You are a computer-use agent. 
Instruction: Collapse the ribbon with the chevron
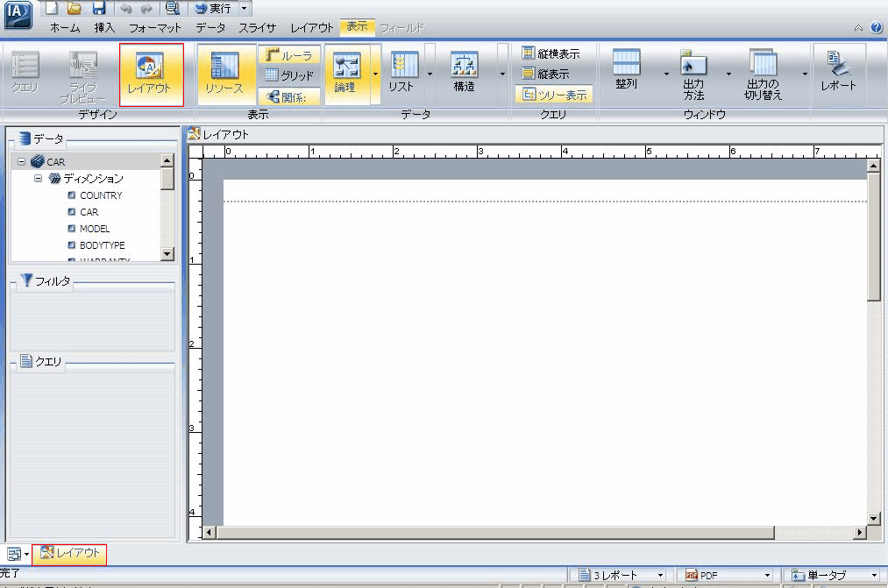858,28
